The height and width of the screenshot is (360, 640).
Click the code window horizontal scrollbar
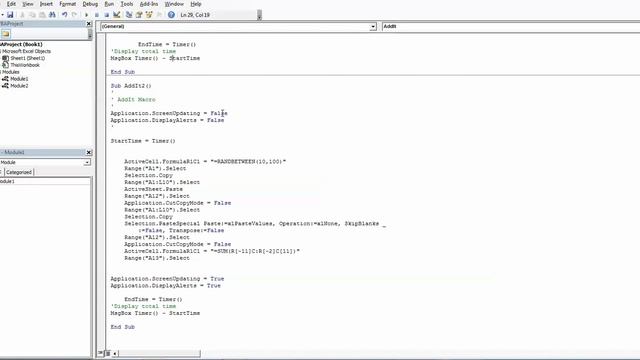pos(160,353)
